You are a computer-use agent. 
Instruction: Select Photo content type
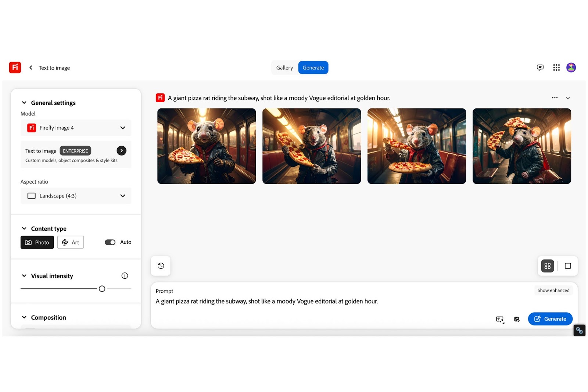click(x=37, y=242)
